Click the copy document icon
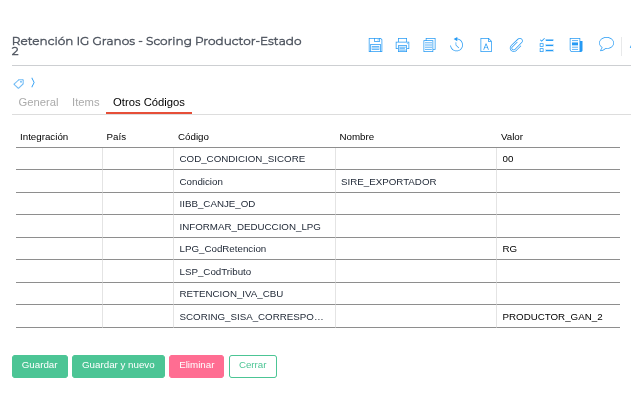Image resolution: width=631 pixels, height=404 pixels. [x=429, y=45]
